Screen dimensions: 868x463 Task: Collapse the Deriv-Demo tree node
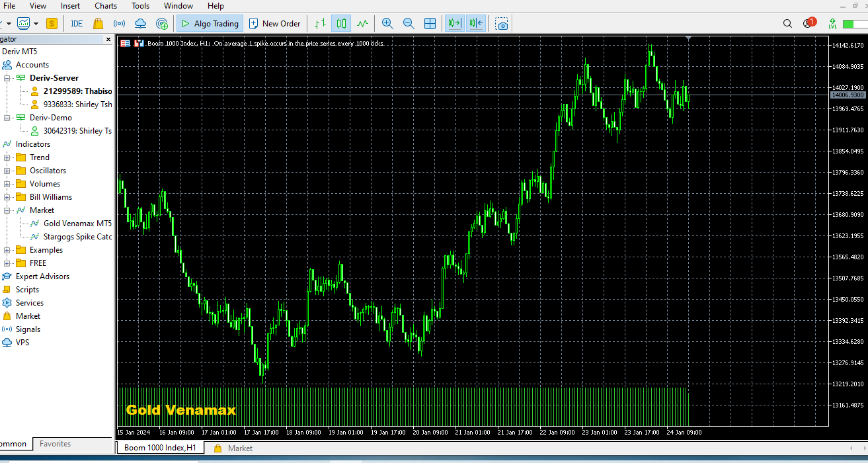click(x=7, y=118)
